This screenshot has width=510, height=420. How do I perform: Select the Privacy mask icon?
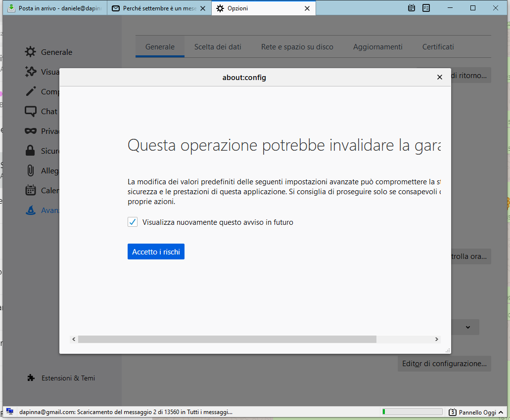coord(31,131)
